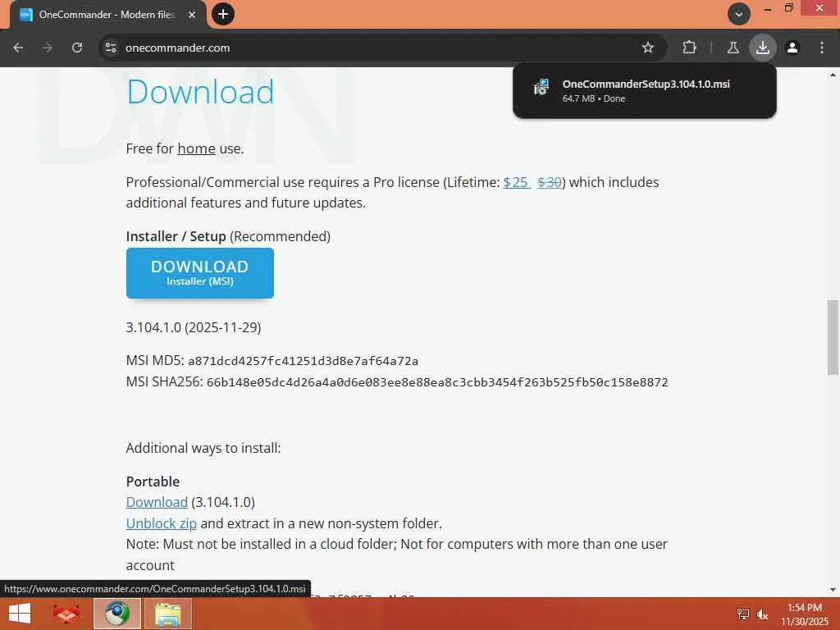Open a new tab with plus button
Viewport: 840px width, 630px height.
(x=223, y=14)
